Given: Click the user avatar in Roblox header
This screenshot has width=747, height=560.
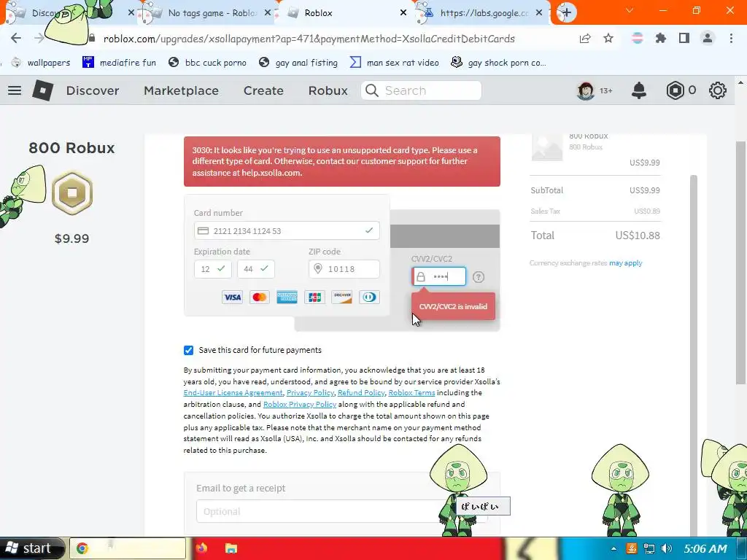Looking at the screenshot, I should click(586, 90).
